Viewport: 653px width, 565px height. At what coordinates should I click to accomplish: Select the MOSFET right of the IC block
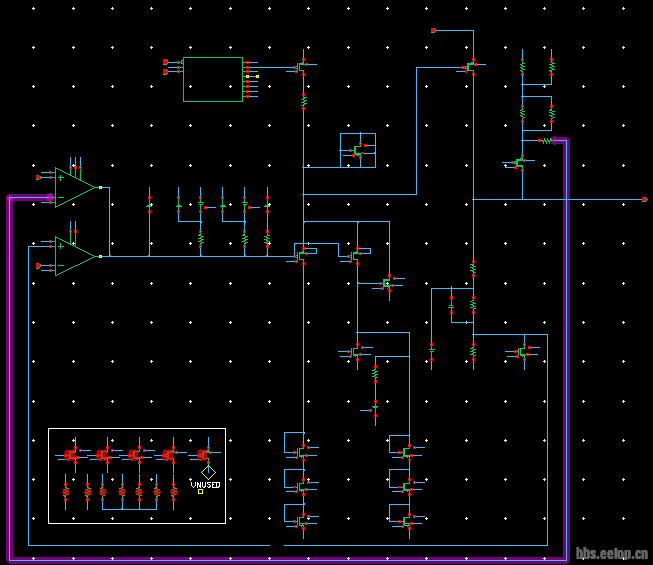coord(302,68)
